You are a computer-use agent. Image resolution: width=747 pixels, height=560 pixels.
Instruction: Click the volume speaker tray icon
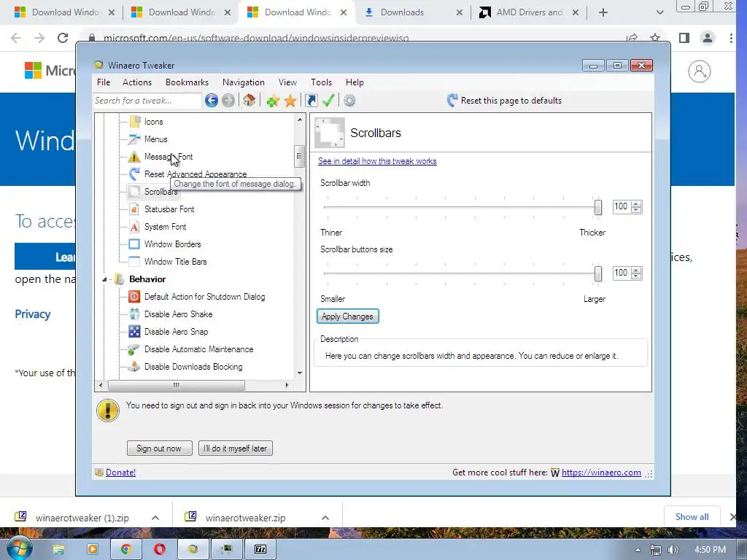tap(673, 550)
